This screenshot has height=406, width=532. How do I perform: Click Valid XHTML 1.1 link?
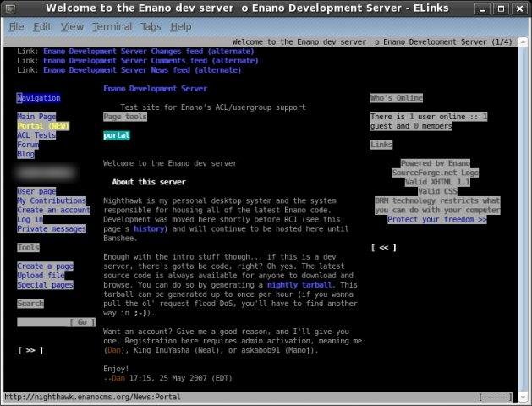tap(437, 182)
